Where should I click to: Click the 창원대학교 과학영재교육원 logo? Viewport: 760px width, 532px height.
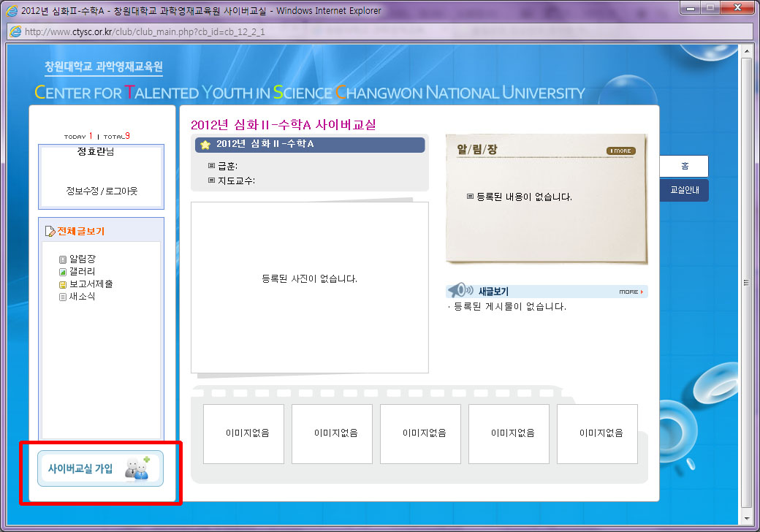tap(103, 67)
